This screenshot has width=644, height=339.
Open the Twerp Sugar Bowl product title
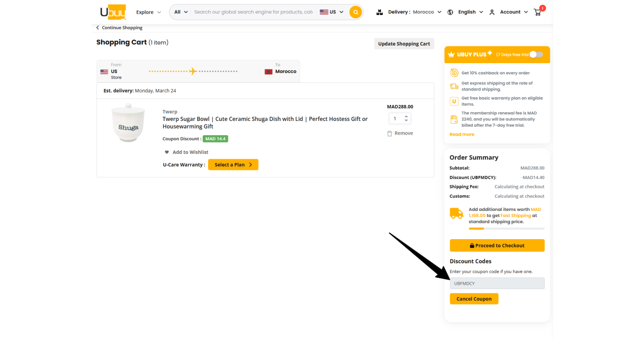(265, 122)
